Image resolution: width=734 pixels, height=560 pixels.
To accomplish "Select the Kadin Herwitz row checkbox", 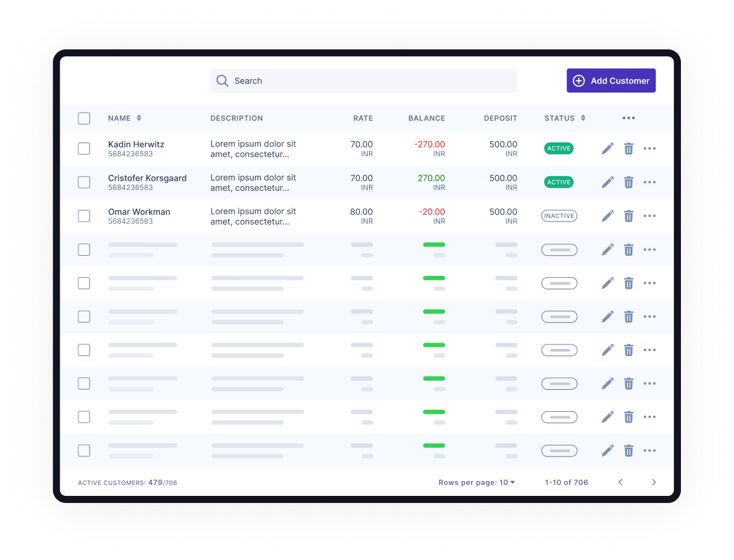I will (x=84, y=149).
